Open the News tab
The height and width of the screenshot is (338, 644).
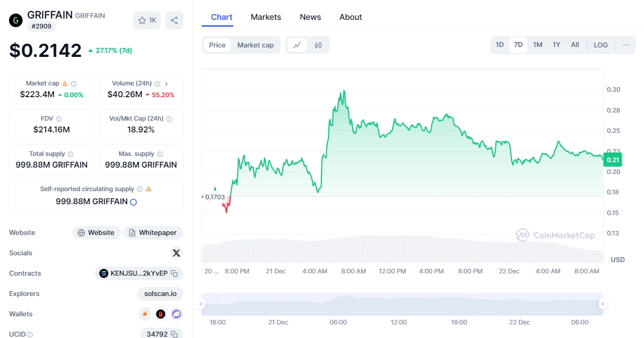click(310, 17)
